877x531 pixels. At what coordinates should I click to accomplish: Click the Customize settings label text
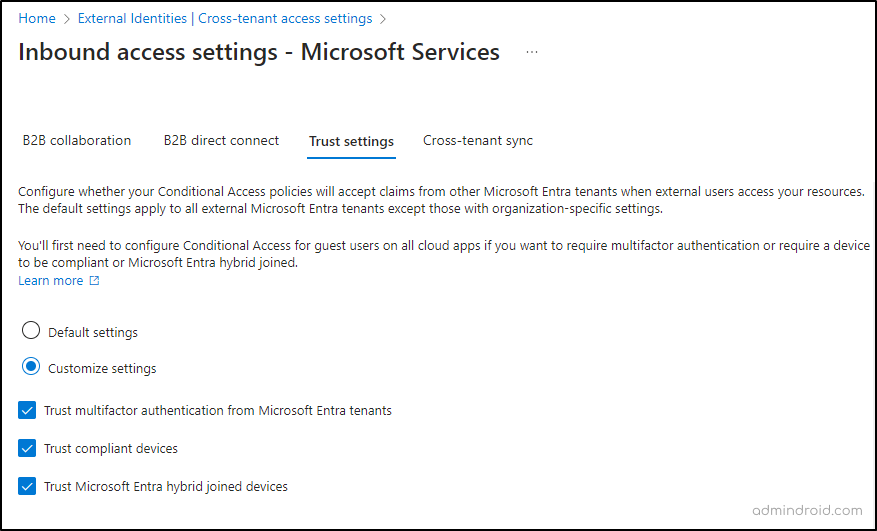click(102, 368)
